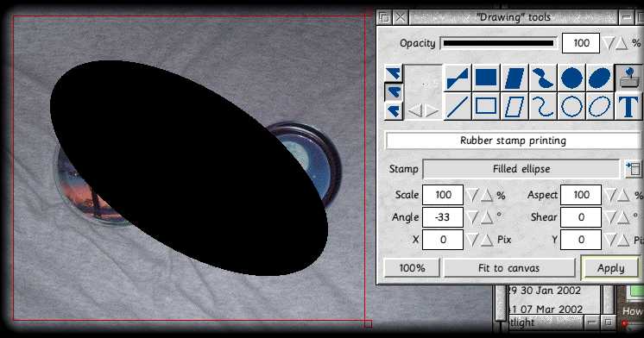This screenshot has height=338, width=644.
Task: Click the Fit to canvas button
Action: pos(508,268)
